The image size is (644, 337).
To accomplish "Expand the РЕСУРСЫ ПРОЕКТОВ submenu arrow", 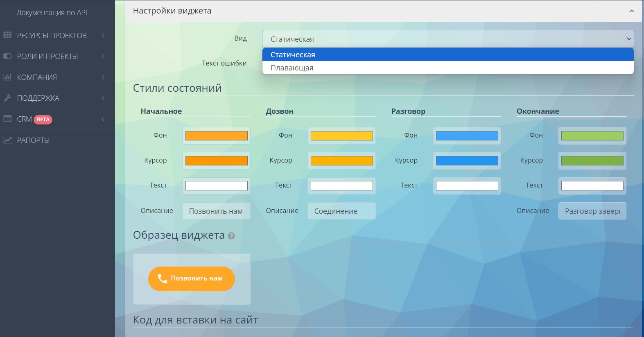I will pos(103,35).
